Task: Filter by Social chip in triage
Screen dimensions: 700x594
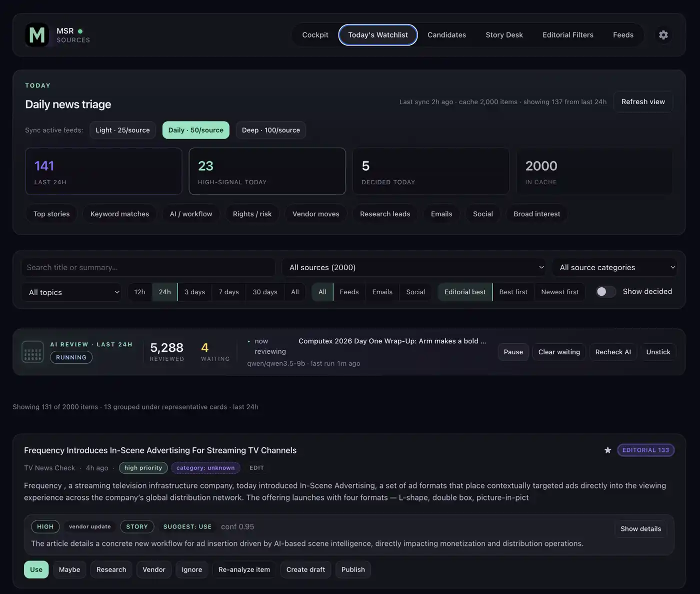Action: tap(483, 214)
